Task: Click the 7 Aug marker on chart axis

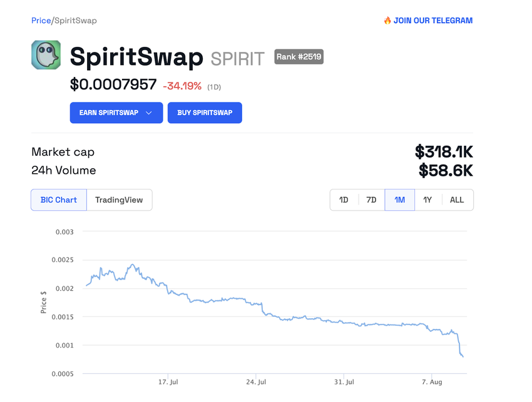Action: [432, 381]
